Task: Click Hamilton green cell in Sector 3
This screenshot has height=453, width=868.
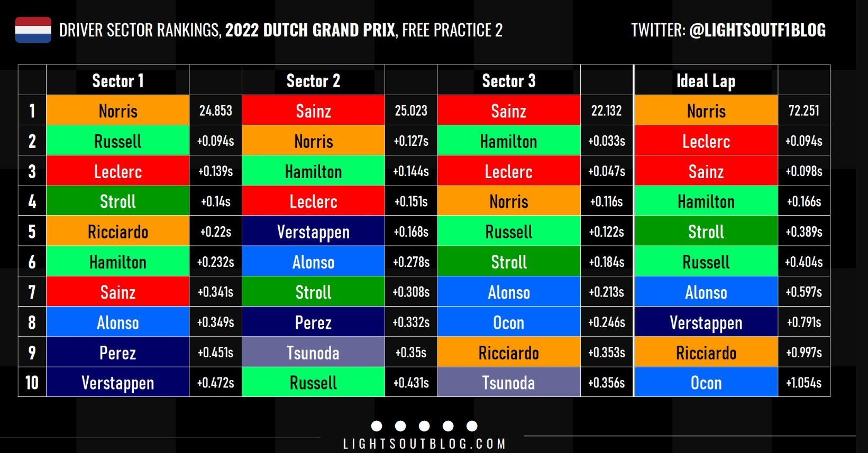Action: [x=509, y=141]
